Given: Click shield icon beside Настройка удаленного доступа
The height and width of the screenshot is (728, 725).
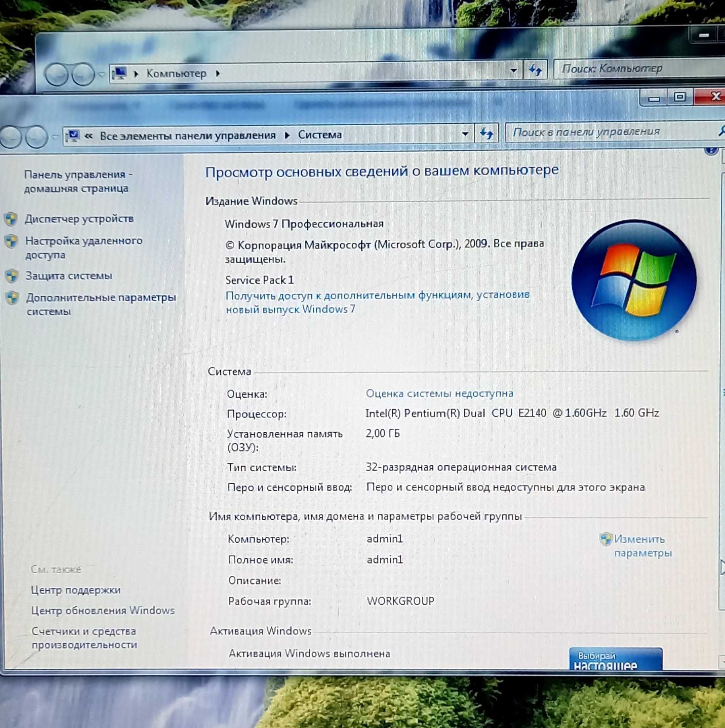Looking at the screenshot, I should 11,241.
